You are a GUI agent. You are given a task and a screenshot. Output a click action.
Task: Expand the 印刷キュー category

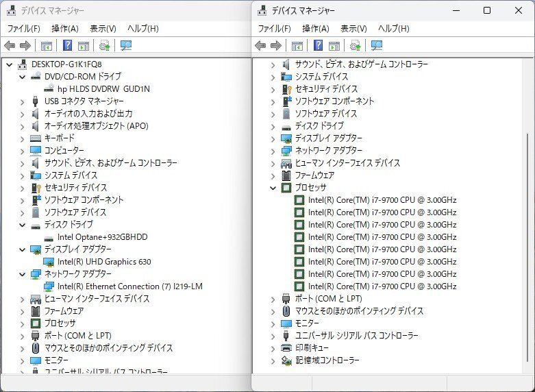273,348
